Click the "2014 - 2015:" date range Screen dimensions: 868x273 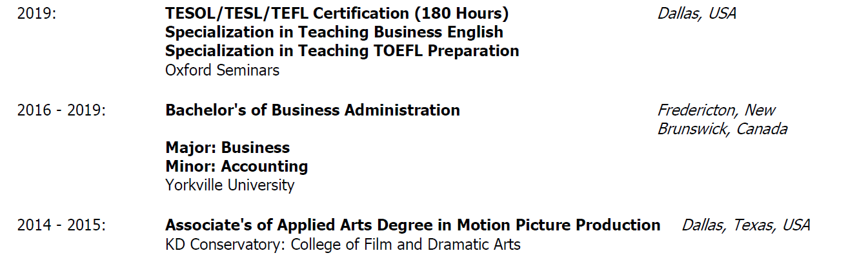61,225
